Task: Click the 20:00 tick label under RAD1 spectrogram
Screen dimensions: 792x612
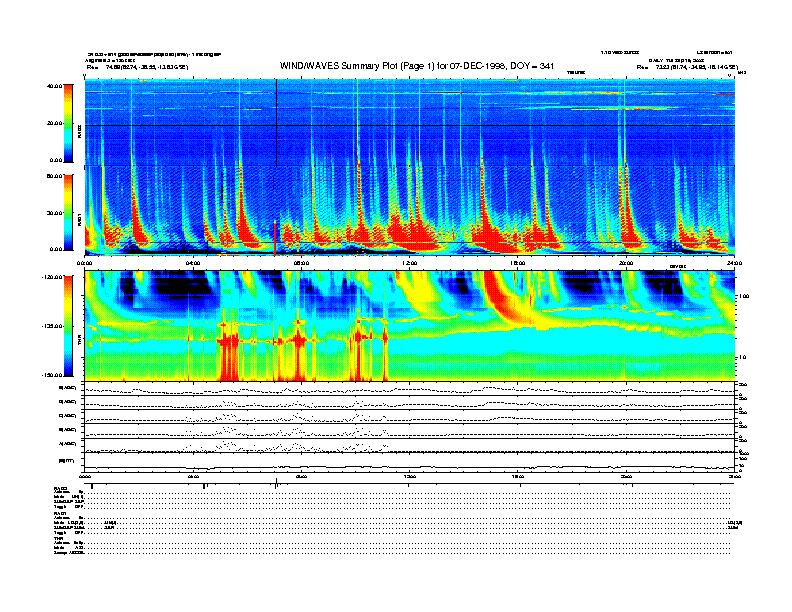Action: tap(626, 263)
